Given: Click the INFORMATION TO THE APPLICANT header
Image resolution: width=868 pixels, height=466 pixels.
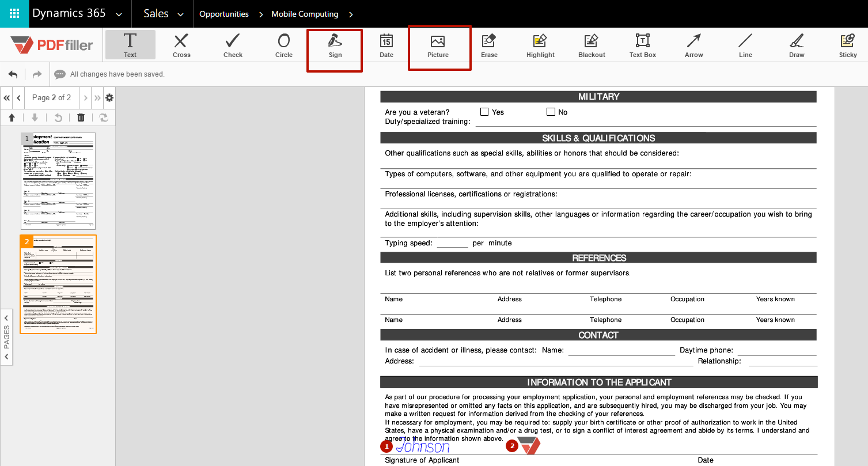Looking at the screenshot, I should pyautogui.click(x=598, y=382).
